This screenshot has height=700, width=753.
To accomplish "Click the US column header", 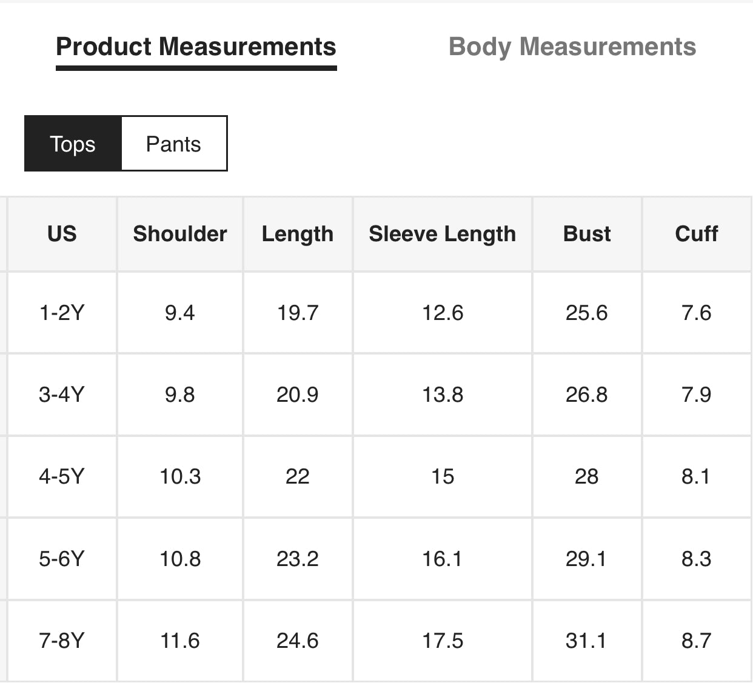I will (62, 234).
